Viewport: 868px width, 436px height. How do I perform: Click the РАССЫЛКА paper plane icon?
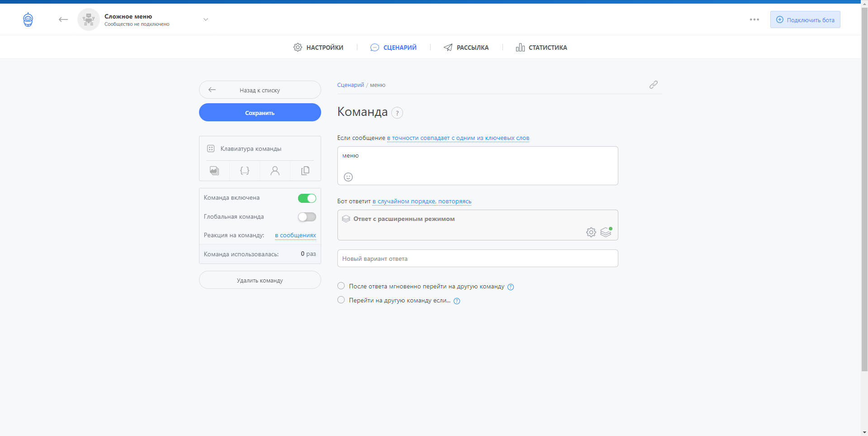click(x=448, y=47)
